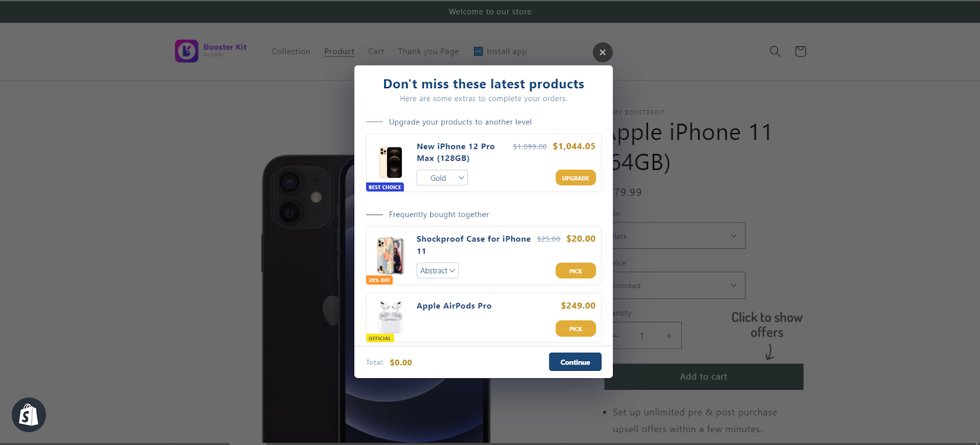
Task: Pick the Shockproof Case for iPhone 11
Action: (576, 270)
